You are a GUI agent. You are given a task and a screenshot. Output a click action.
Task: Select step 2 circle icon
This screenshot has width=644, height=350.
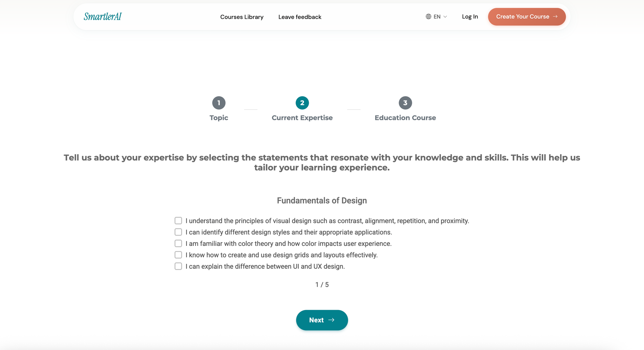302,103
